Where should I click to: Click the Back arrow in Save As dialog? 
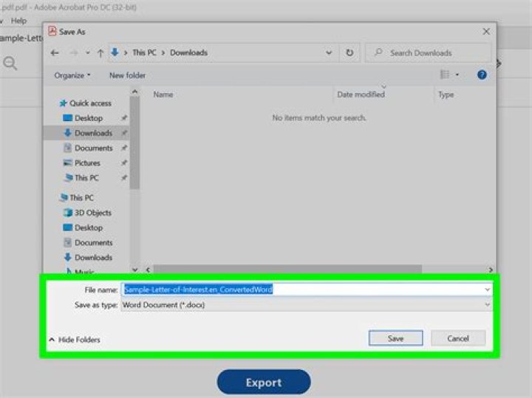[56, 53]
